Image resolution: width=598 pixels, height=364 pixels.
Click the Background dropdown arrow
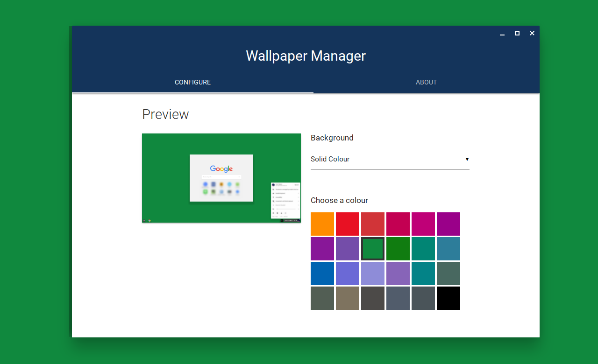tap(467, 160)
